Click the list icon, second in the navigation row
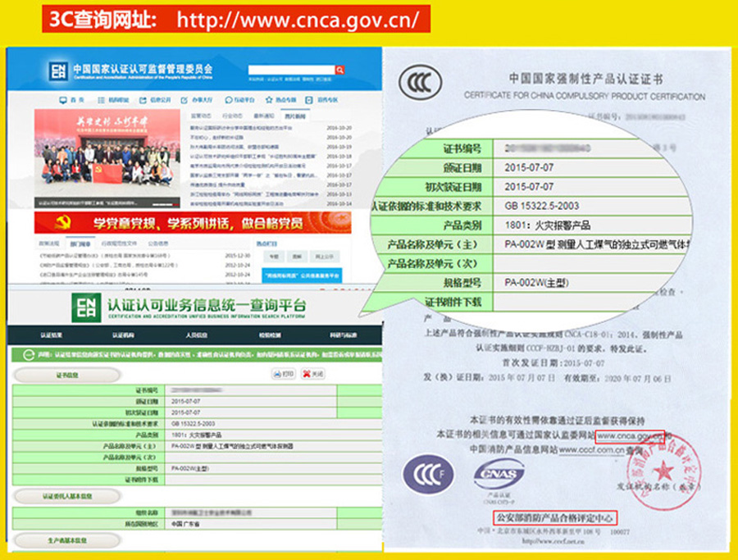The height and width of the screenshot is (560, 738). click(x=101, y=100)
